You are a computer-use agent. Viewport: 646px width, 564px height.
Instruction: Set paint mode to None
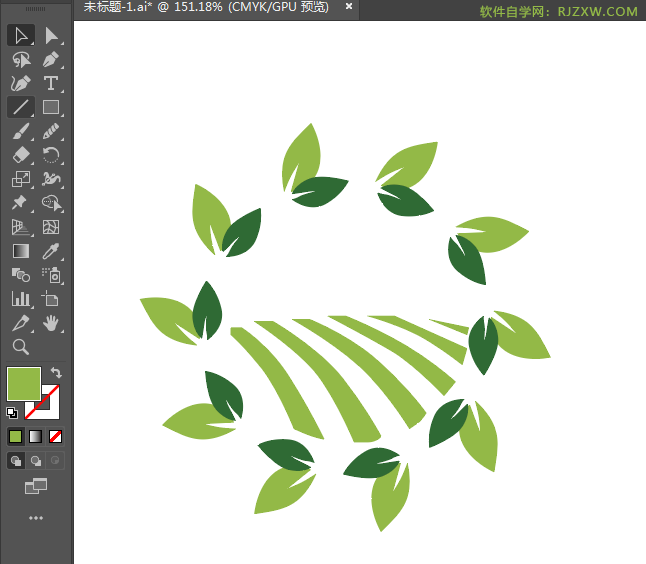pyautogui.click(x=55, y=436)
